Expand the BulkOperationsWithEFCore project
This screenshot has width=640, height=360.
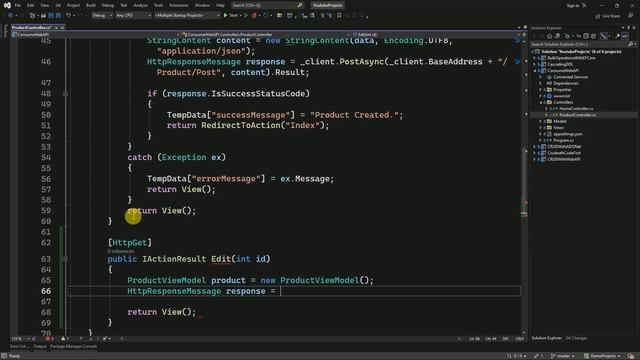pyautogui.click(x=534, y=58)
